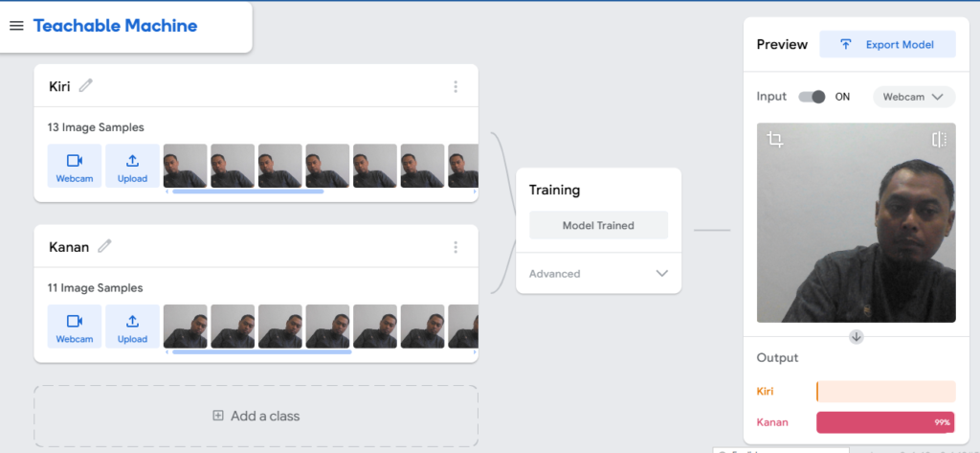Click the Model Trained button
The height and width of the screenshot is (453, 980).
(598, 225)
